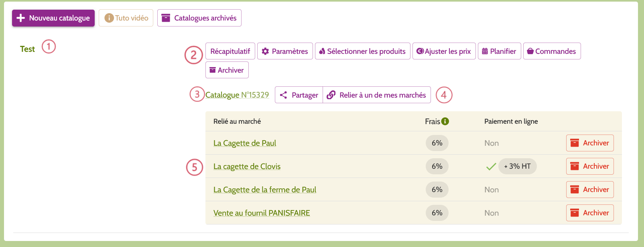Click the green checkmark for Clovis online payment
Viewport: 644px width, 247px height.
pos(491,166)
